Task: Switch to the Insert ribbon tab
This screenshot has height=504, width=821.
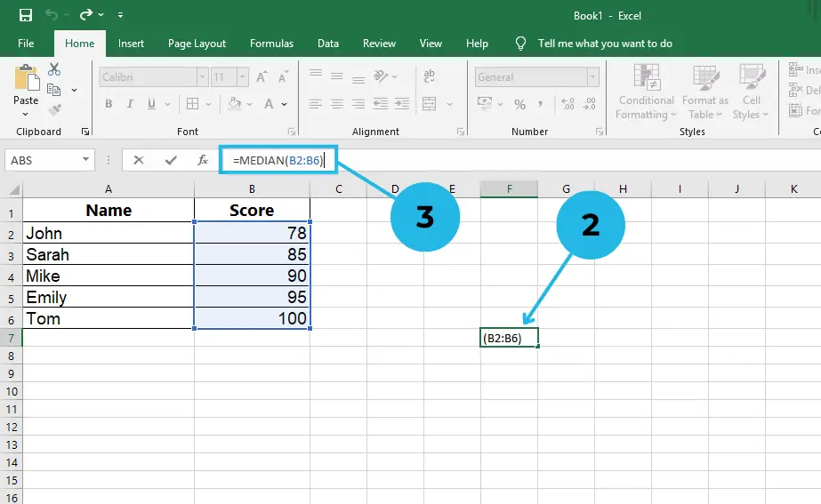Action: pos(131,44)
